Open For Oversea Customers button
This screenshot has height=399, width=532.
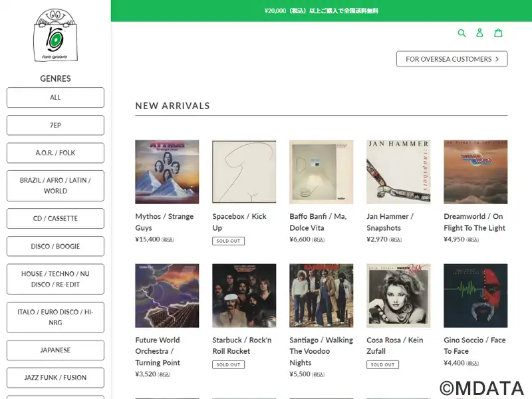pos(452,59)
